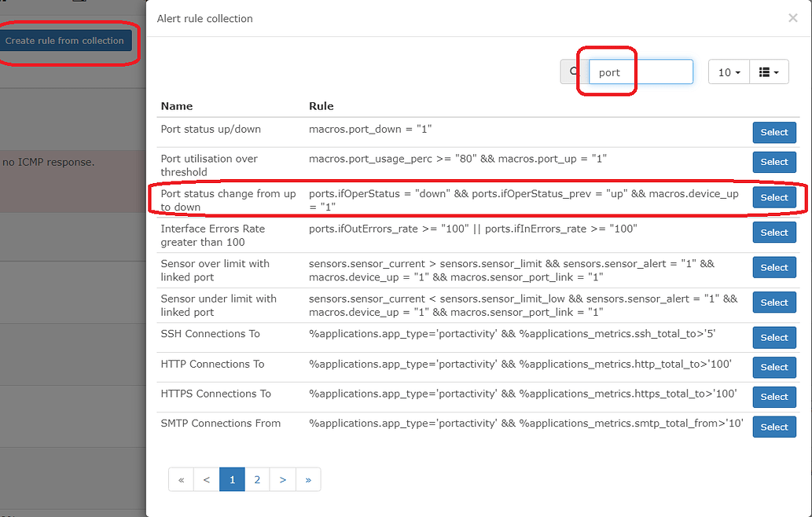This screenshot has height=517, width=812.
Task: Click inside the port search input field
Action: 638,71
